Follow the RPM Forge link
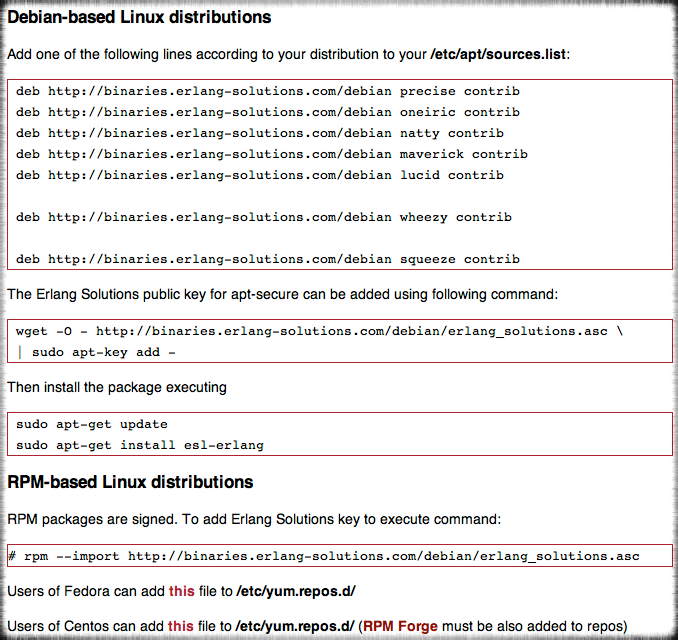The image size is (678, 640). point(400,626)
